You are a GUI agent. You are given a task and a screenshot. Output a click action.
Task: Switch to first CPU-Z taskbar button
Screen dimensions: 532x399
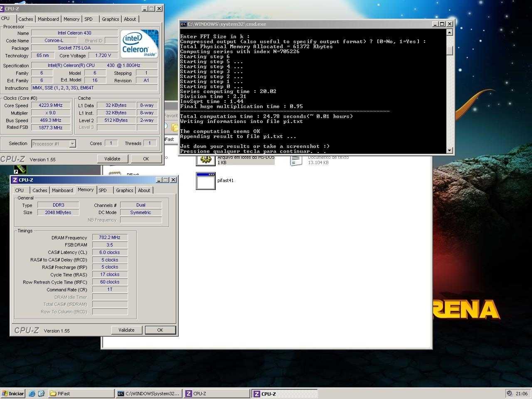217,394
